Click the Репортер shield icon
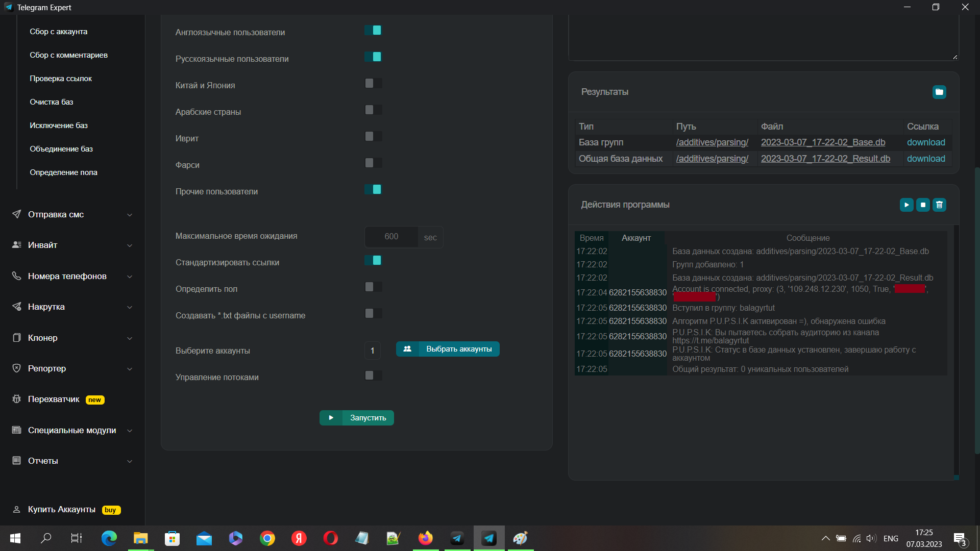This screenshot has height=551, width=980. [16, 368]
